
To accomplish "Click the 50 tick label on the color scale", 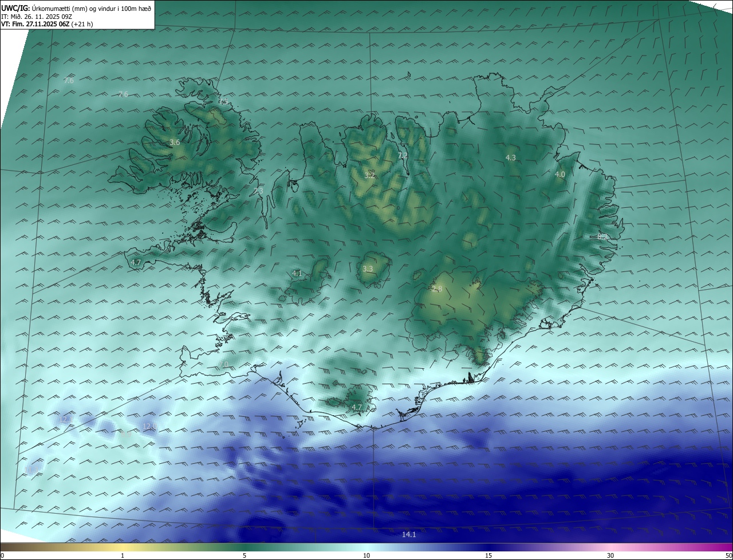I will (x=728, y=555).
